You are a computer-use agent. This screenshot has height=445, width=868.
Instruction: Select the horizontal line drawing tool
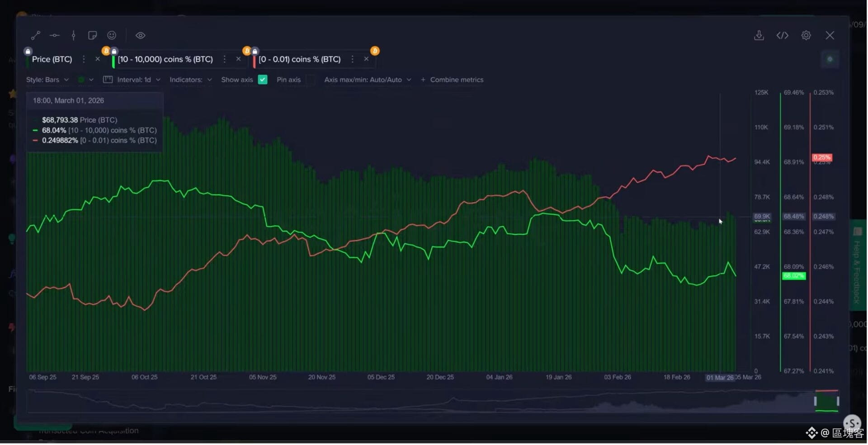pyautogui.click(x=55, y=35)
